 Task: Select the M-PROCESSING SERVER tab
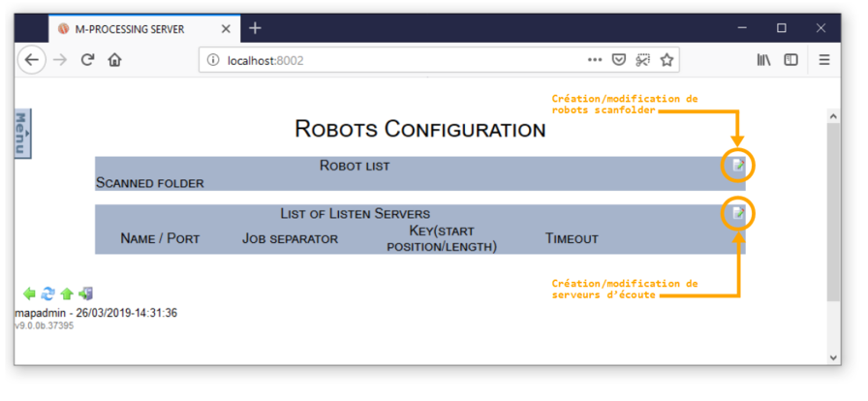144,29
